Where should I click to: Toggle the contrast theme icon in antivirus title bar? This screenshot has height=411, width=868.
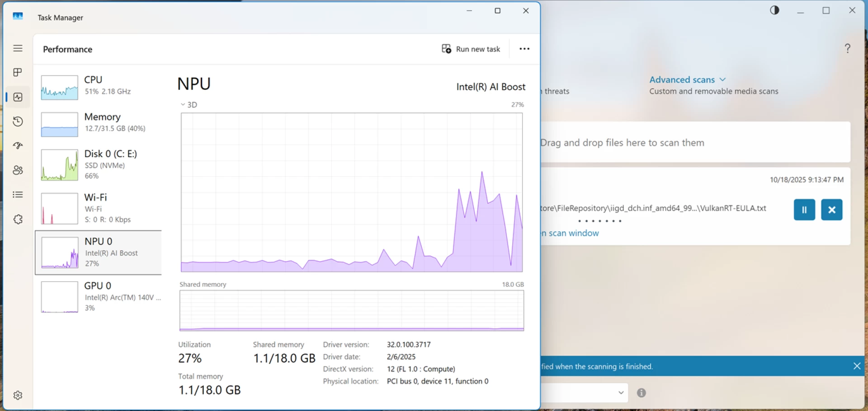coord(774,10)
